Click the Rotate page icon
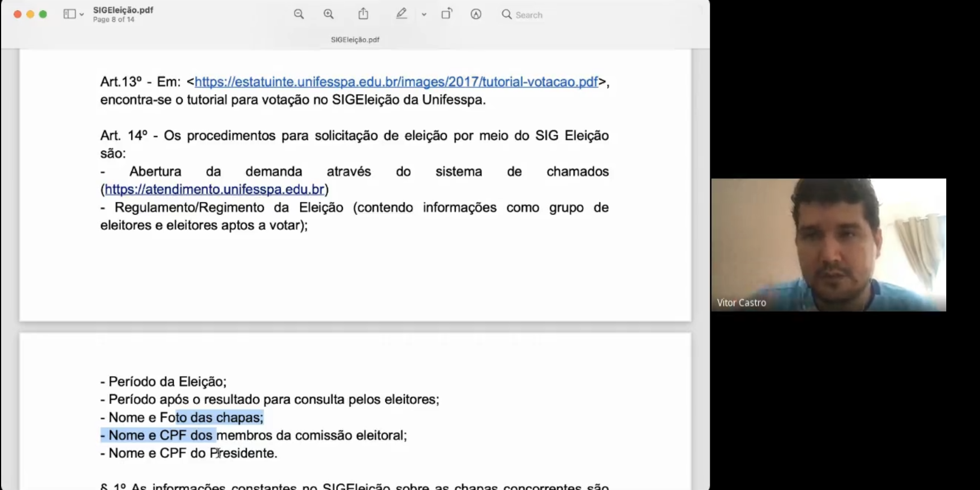 click(446, 14)
